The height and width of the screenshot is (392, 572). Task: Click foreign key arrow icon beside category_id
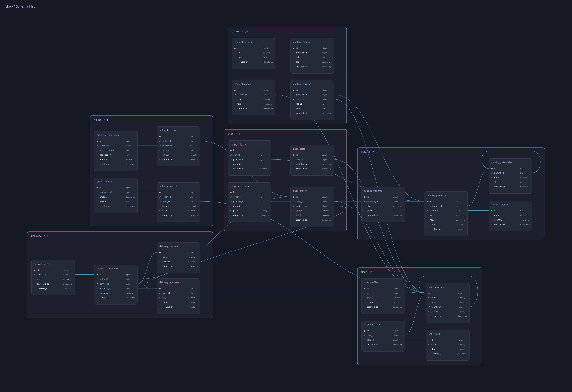pos(427,206)
